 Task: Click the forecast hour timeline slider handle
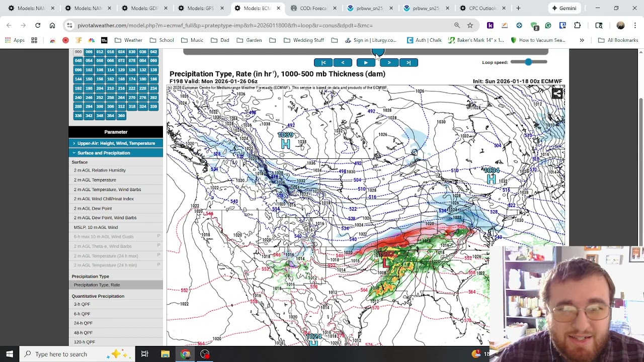[x=378, y=52]
